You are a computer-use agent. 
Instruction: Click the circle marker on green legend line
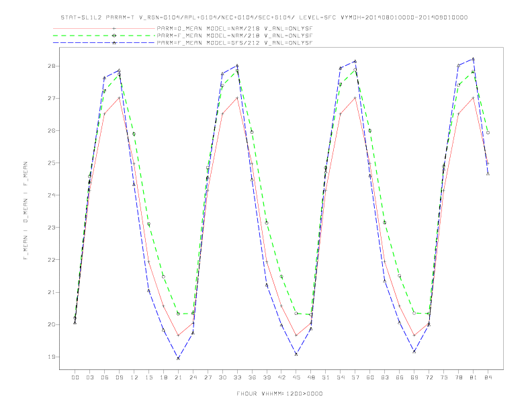pyautogui.click(x=114, y=36)
